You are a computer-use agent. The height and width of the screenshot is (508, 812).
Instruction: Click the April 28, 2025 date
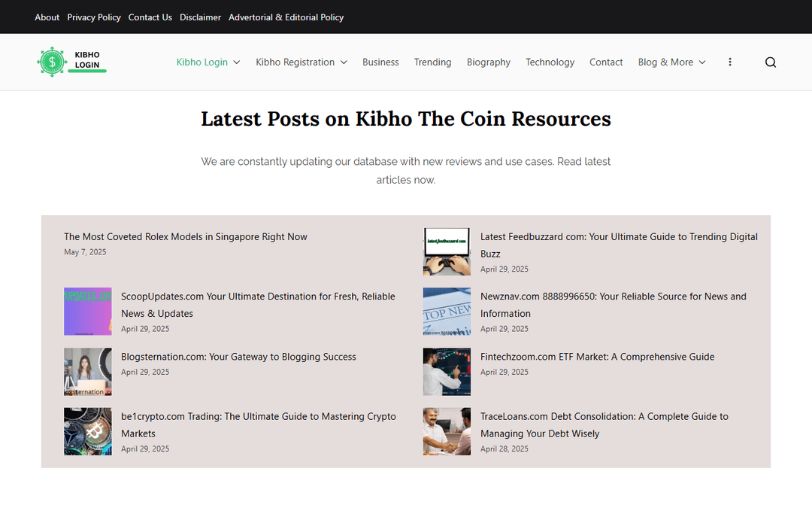pos(504,449)
